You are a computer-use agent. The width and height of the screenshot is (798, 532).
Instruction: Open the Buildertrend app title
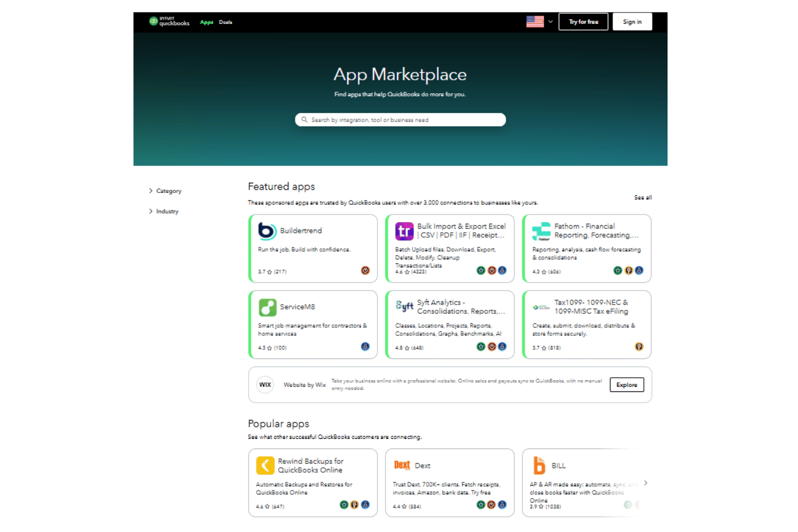pos(301,231)
